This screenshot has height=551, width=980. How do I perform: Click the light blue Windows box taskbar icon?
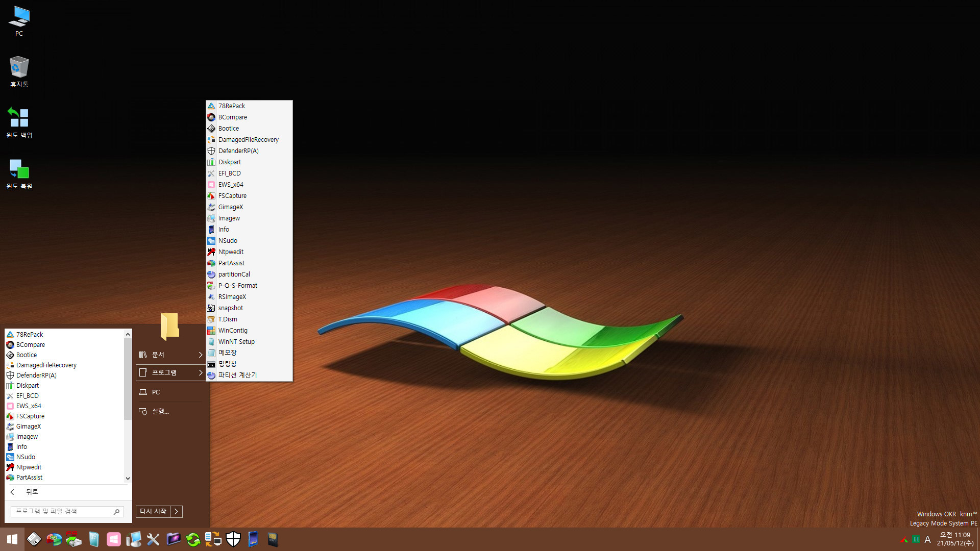(94, 539)
